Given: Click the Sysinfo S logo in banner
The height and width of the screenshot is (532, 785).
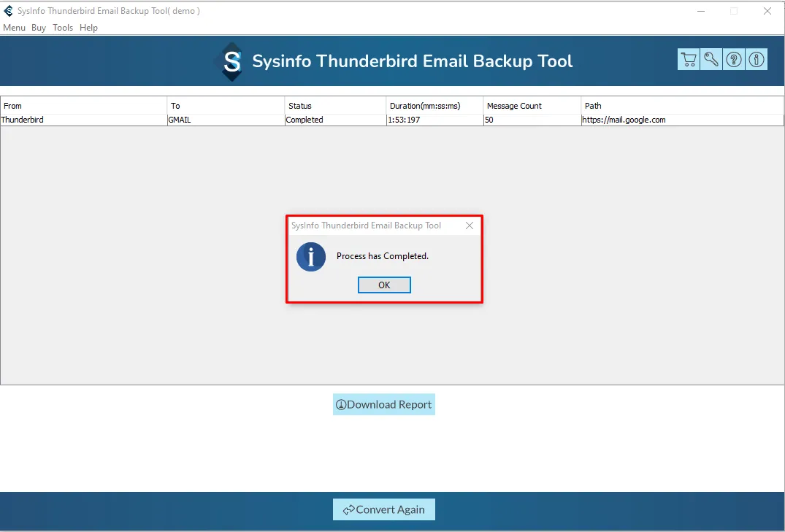Looking at the screenshot, I should point(231,61).
